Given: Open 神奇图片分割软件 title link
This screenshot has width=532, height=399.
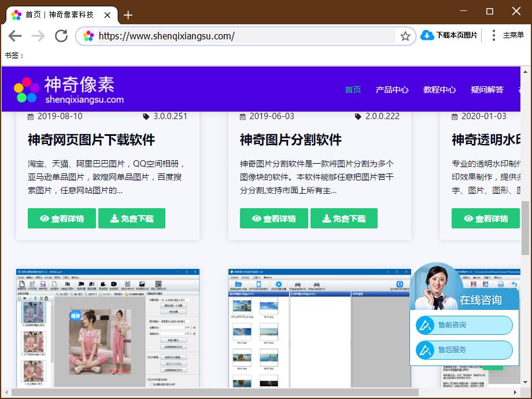Looking at the screenshot, I should [x=290, y=140].
